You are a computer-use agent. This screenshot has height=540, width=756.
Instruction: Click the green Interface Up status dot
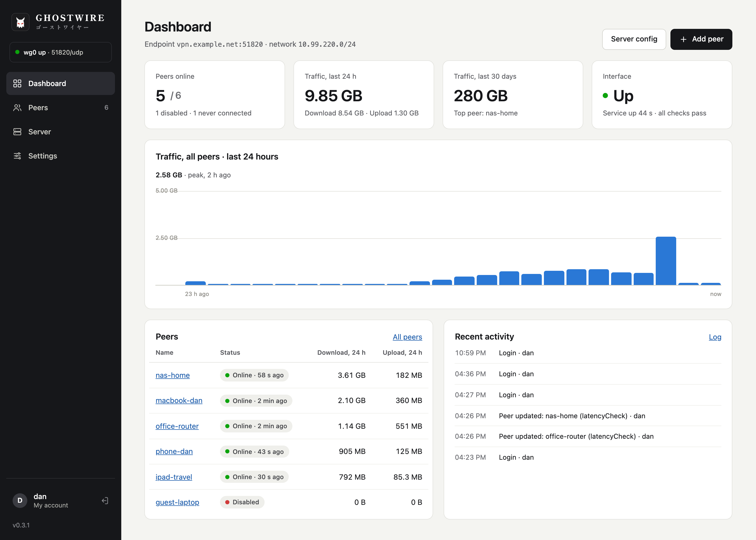[x=605, y=96]
